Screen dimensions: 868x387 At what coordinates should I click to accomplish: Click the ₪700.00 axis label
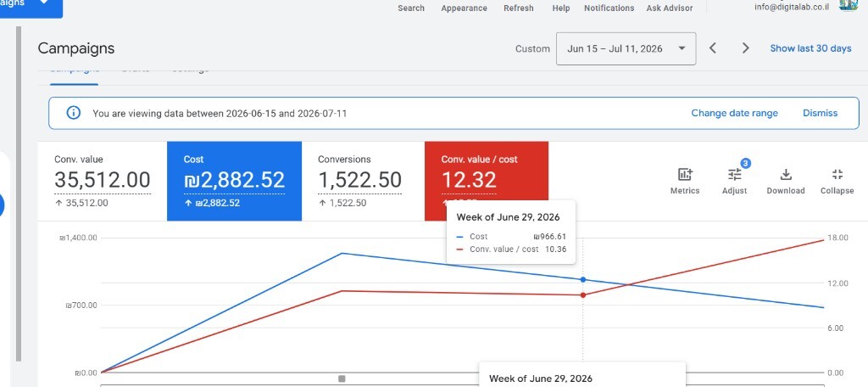pyautogui.click(x=81, y=305)
